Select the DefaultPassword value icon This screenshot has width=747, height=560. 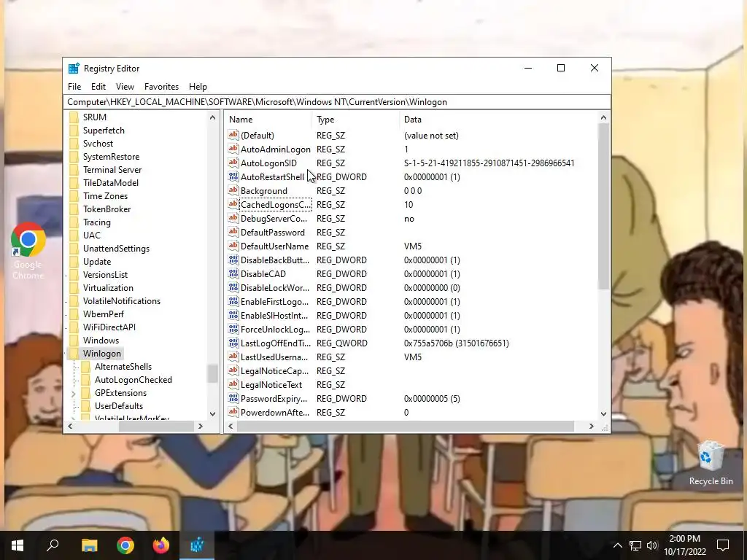point(233,233)
